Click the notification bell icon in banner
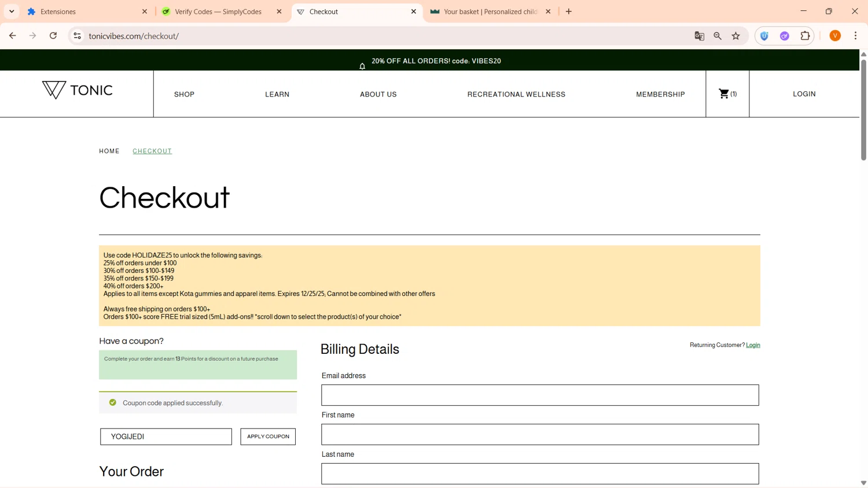The width and height of the screenshot is (868, 488). 362,66
